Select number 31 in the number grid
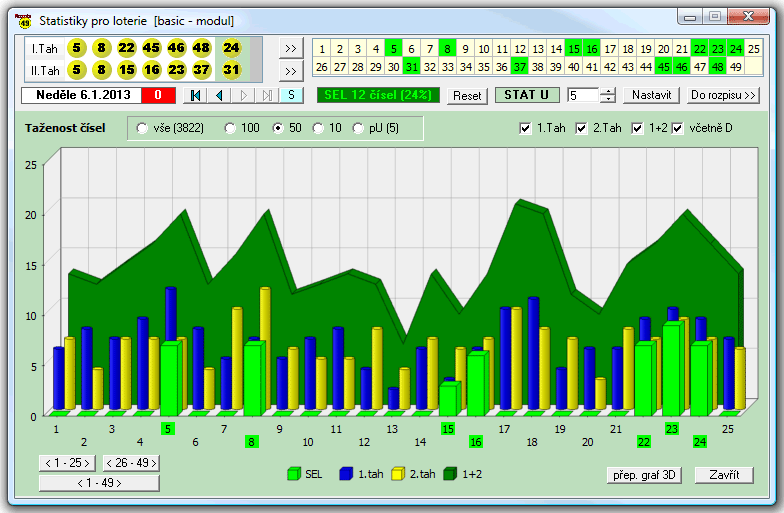This screenshot has width=784, height=513. coord(411,67)
